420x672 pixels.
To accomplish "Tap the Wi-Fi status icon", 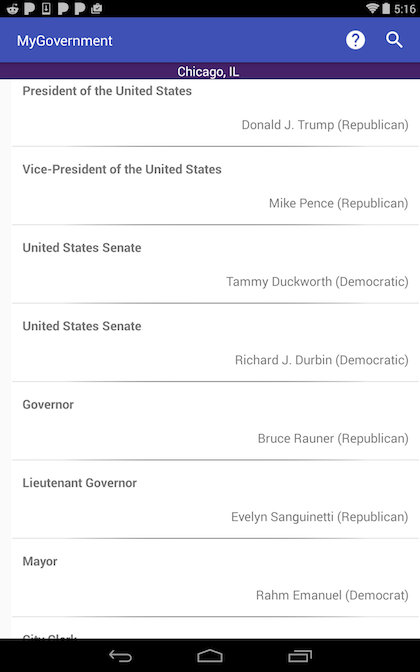I will click(373, 9).
